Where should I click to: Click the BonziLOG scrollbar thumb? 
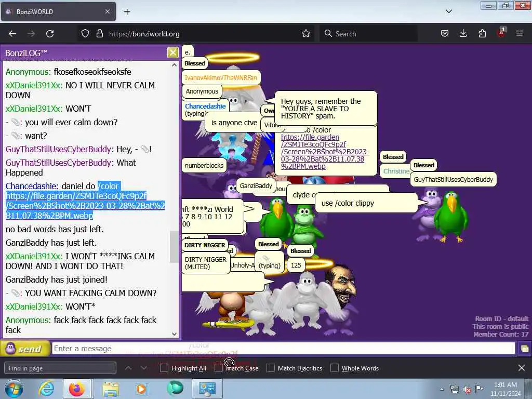pyautogui.click(x=174, y=247)
